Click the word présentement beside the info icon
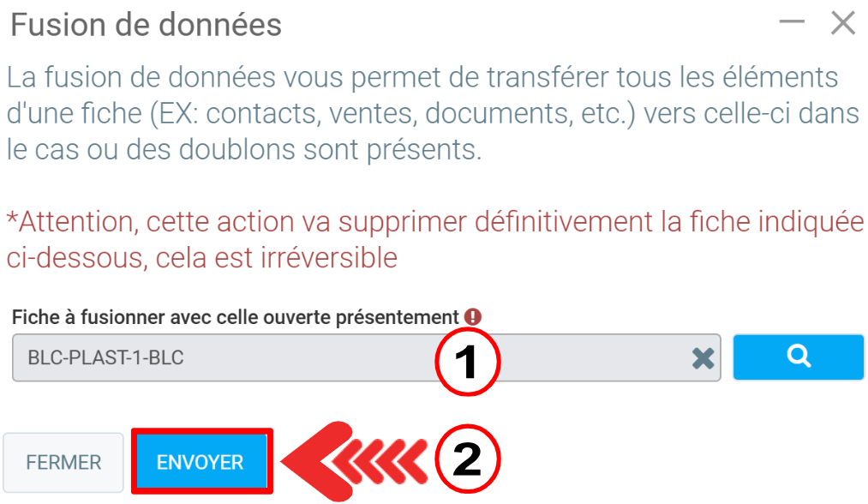This screenshot has height=504, width=868. click(x=399, y=317)
